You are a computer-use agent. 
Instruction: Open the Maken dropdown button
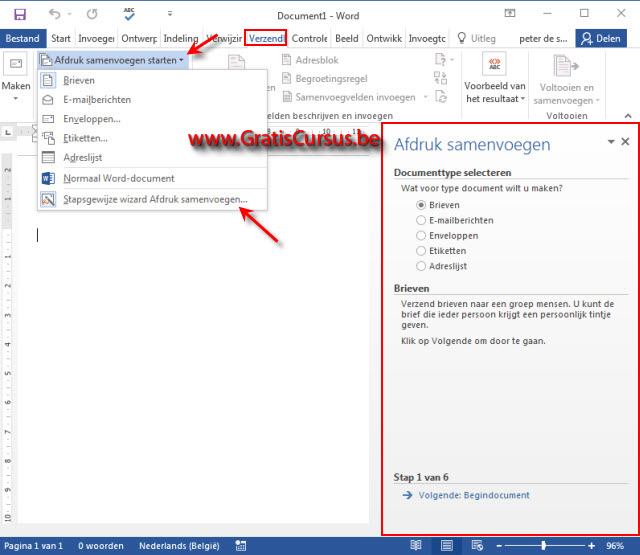pyautogui.click(x=16, y=78)
